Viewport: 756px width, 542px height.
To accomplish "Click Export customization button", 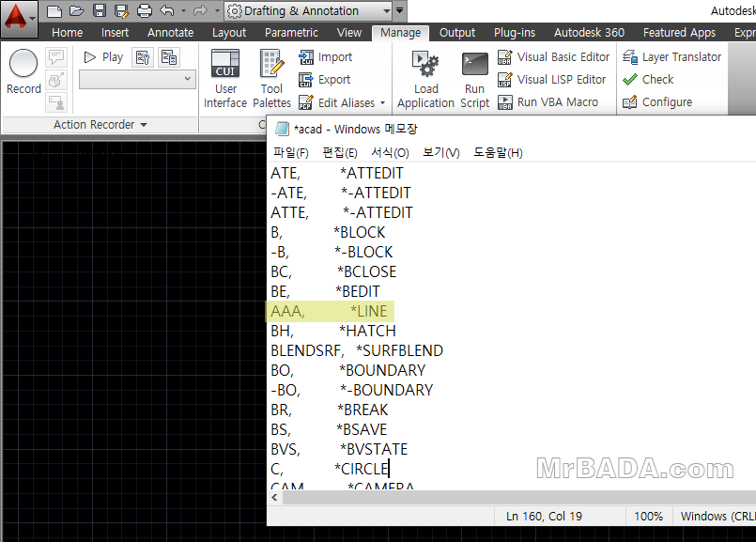I will pos(325,80).
